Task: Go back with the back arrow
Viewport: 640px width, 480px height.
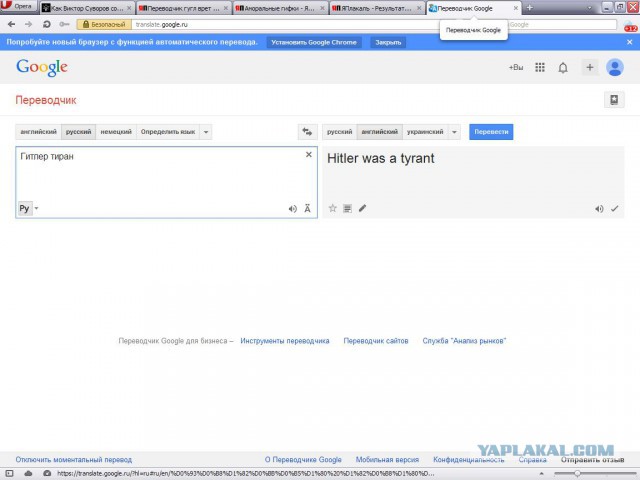Action: click(x=11, y=24)
